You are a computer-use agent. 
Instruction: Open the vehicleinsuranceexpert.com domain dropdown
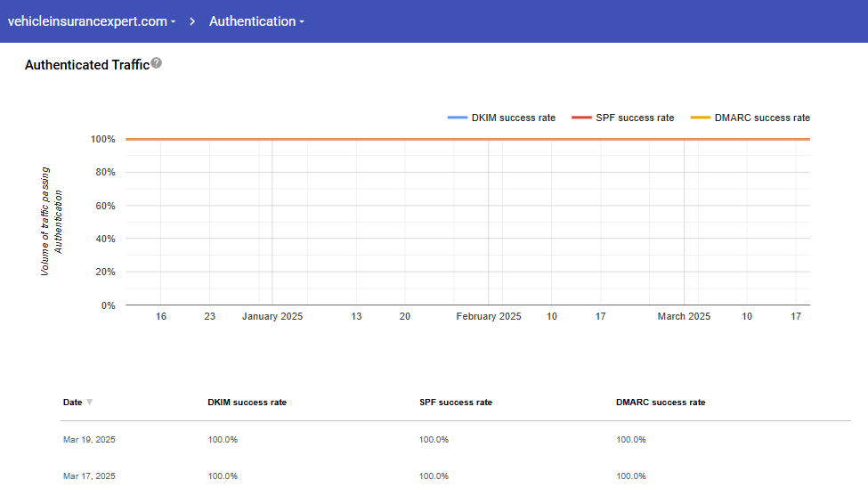coord(91,21)
